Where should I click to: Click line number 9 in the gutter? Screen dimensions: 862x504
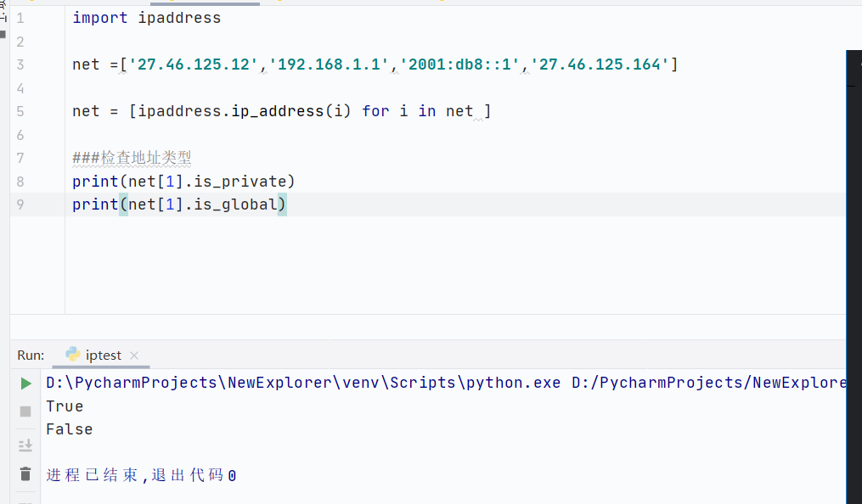click(x=20, y=204)
